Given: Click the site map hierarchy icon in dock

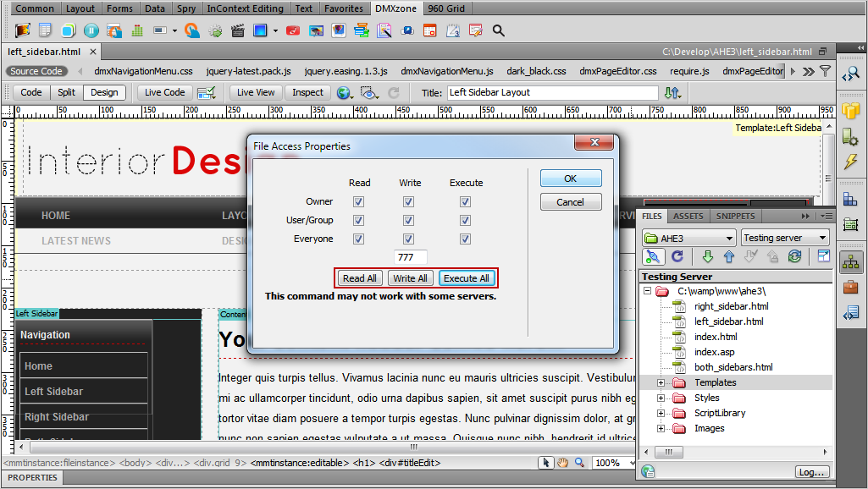Looking at the screenshot, I should [850, 262].
